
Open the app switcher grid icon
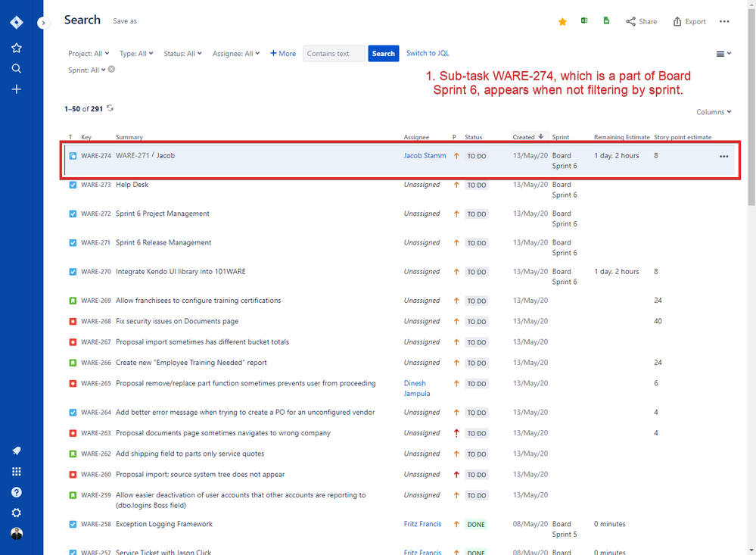(16, 471)
